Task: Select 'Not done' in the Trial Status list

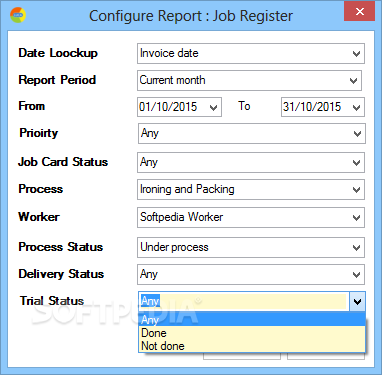Action: point(252,346)
